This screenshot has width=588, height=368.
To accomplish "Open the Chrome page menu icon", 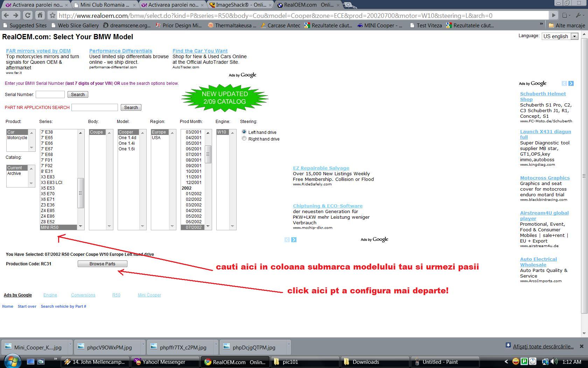I will pos(566,15).
